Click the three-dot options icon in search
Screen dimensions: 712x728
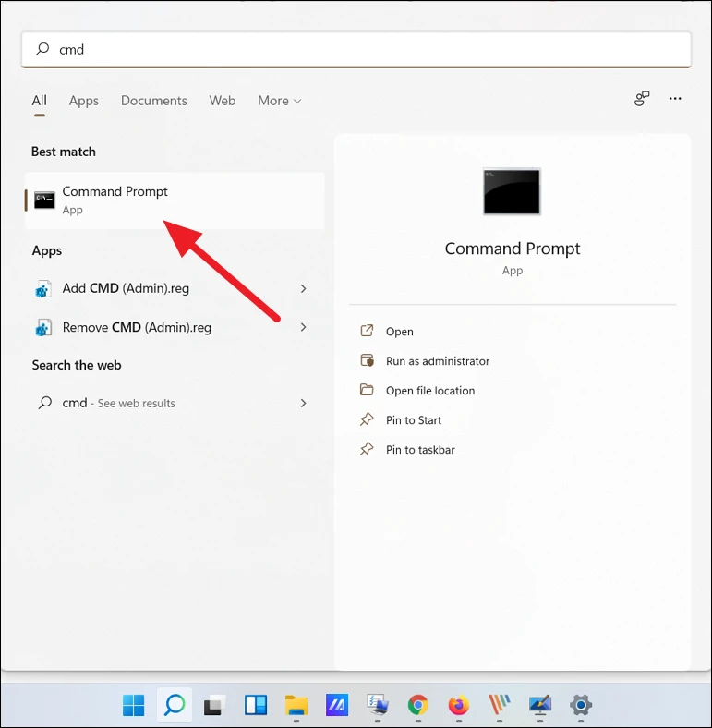(675, 99)
